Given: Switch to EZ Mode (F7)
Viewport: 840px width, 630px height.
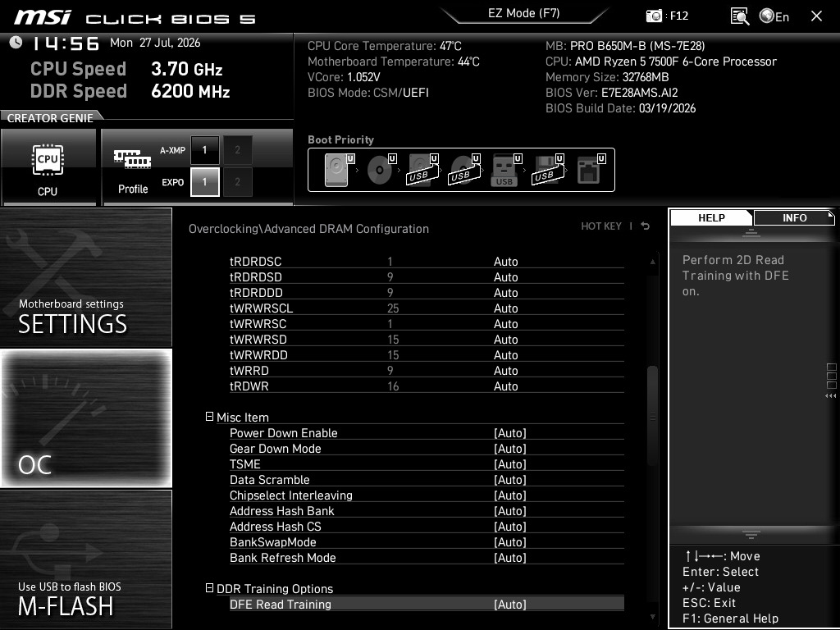Looking at the screenshot, I should [523, 13].
